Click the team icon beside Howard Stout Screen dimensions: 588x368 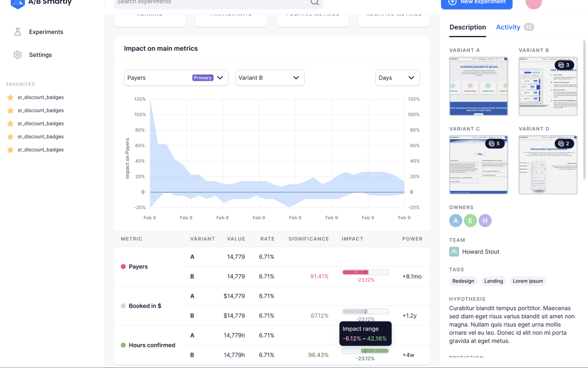pyautogui.click(x=454, y=251)
